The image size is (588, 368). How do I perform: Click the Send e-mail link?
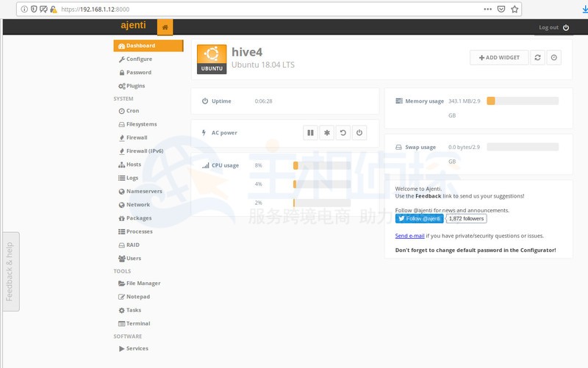tap(409, 236)
